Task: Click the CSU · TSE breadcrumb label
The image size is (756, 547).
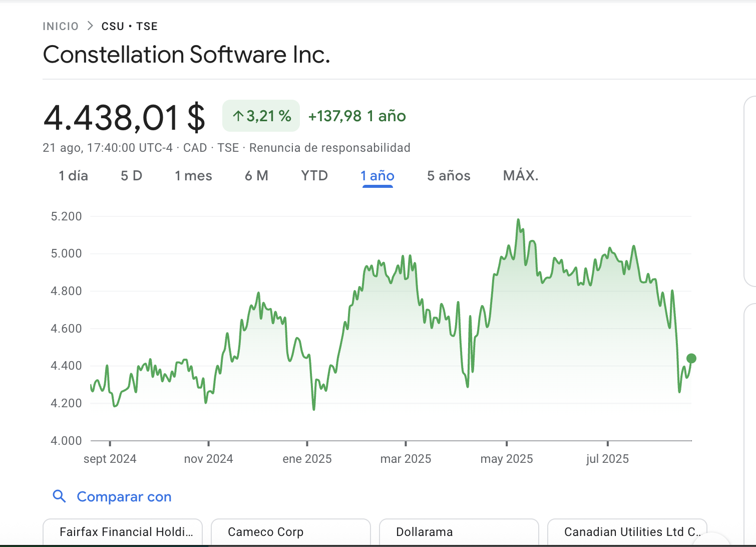Action: 129,26
